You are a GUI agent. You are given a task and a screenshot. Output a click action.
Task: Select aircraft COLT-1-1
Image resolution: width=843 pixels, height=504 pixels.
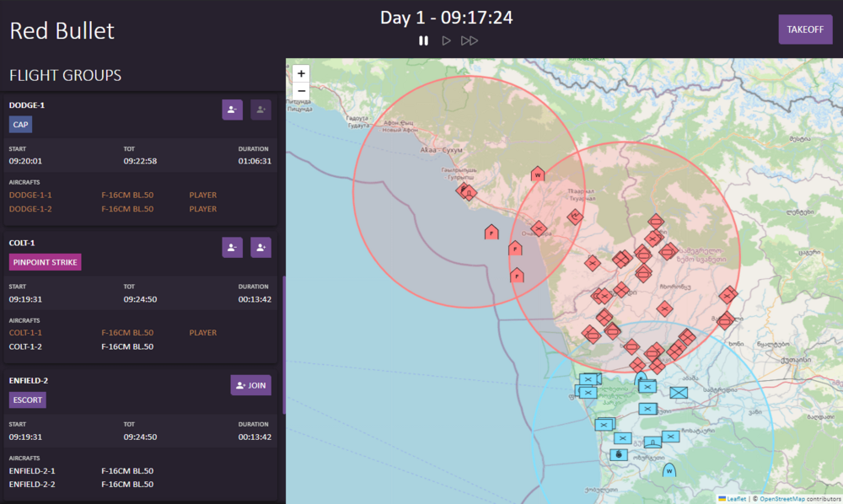tap(25, 333)
